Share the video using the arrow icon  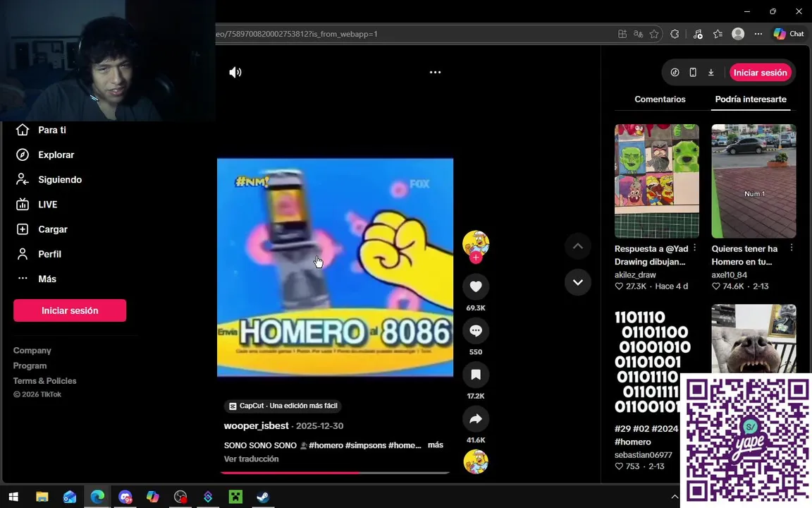click(475, 418)
